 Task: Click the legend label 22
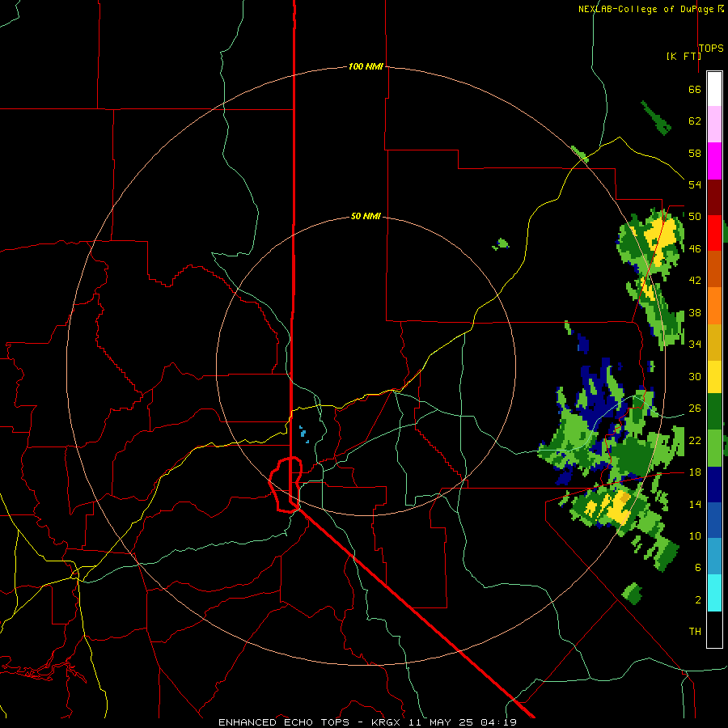(695, 440)
